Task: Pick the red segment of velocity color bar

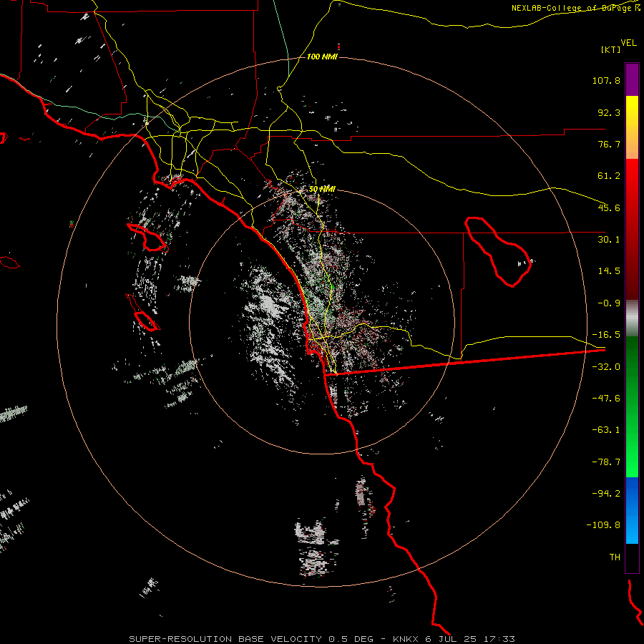Action: click(x=632, y=229)
